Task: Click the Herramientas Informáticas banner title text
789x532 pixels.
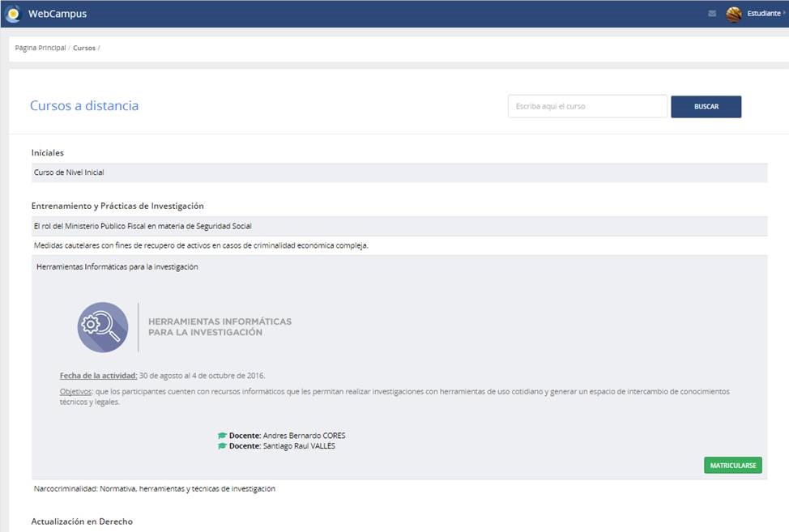Action: pyautogui.click(x=220, y=327)
